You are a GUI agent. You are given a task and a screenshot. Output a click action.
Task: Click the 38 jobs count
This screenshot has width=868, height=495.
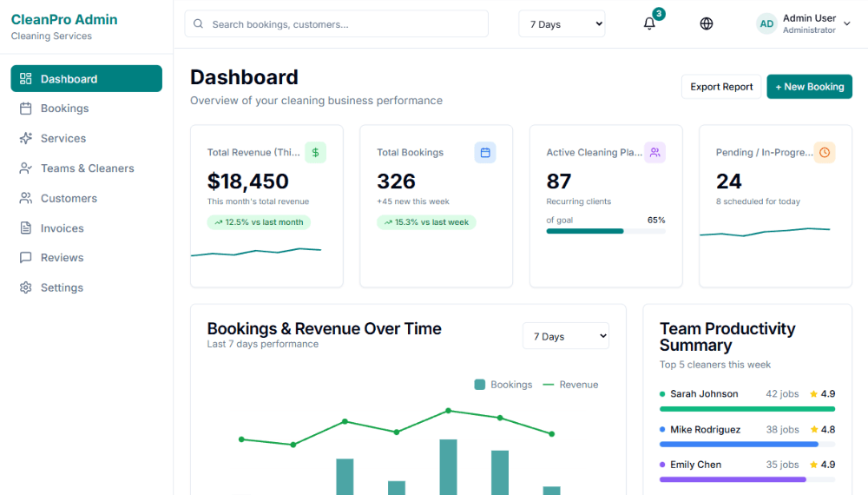point(782,429)
